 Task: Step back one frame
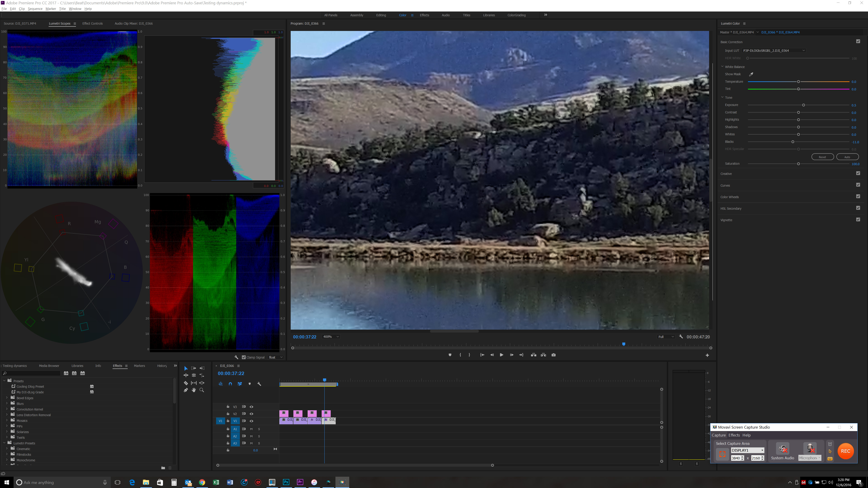click(492, 355)
